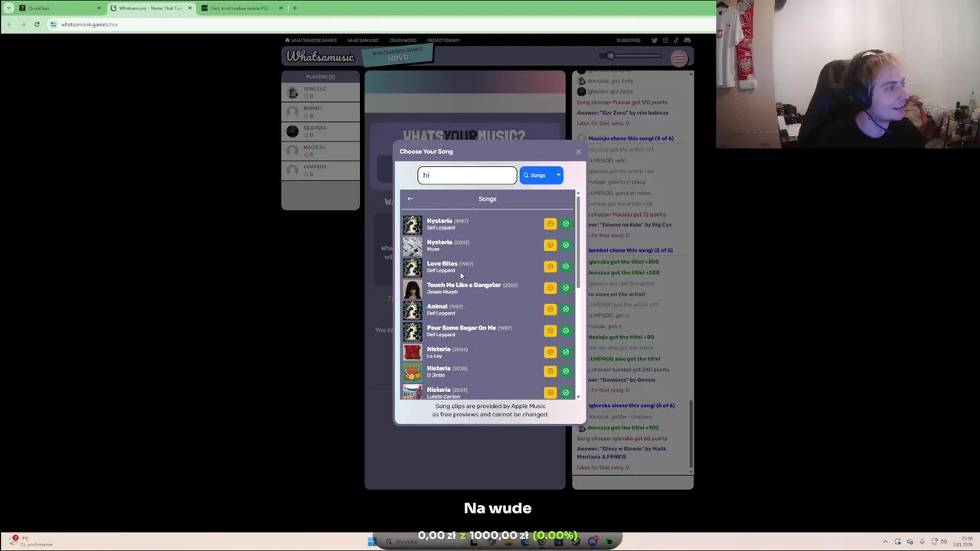980x551 pixels.
Task: Open CRASHWORD in the top navigation
Action: (x=403, y=41)
